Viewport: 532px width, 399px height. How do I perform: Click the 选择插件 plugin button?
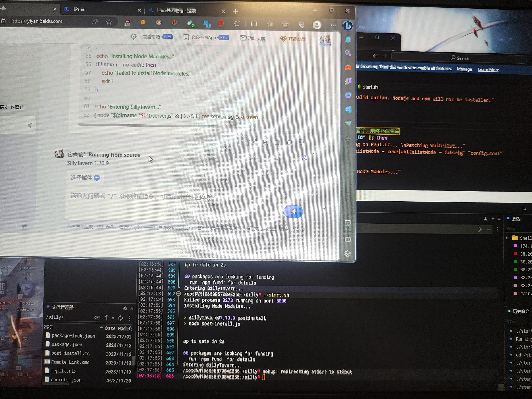pyautogui.click(x=85, y=178)
